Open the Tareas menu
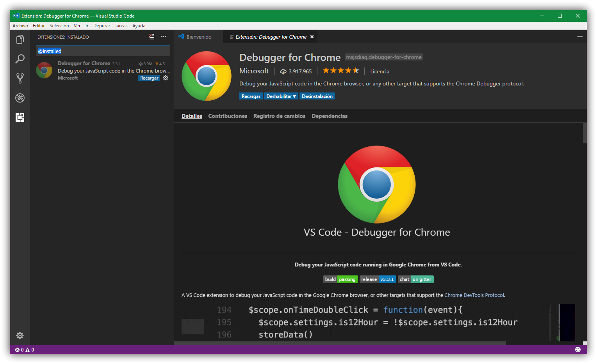 pos(121,26)
